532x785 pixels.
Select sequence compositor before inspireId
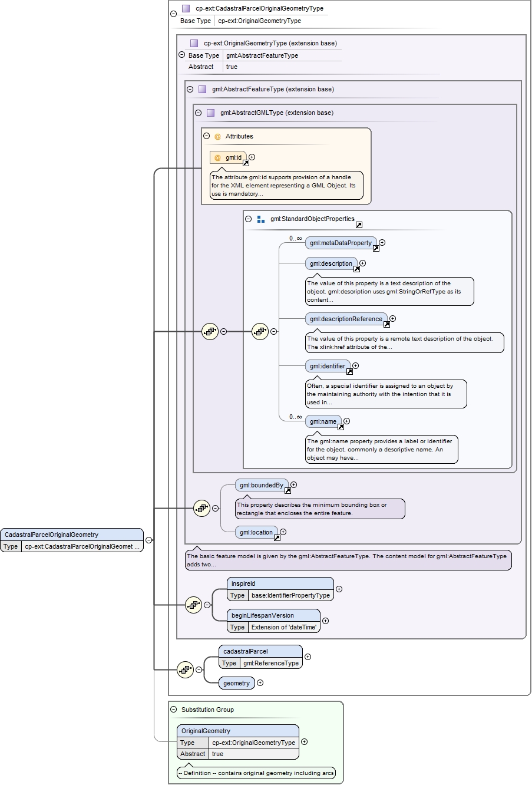pos(193,605)
